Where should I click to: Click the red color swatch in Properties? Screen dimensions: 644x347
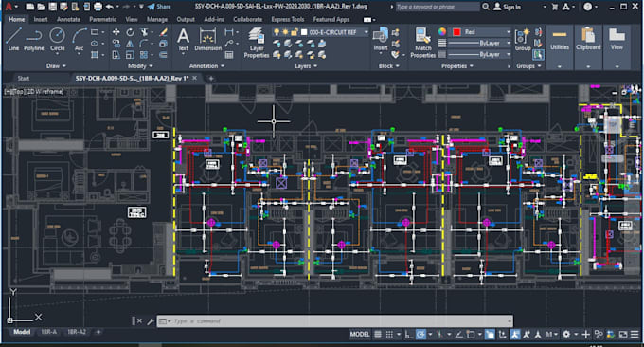456,32
